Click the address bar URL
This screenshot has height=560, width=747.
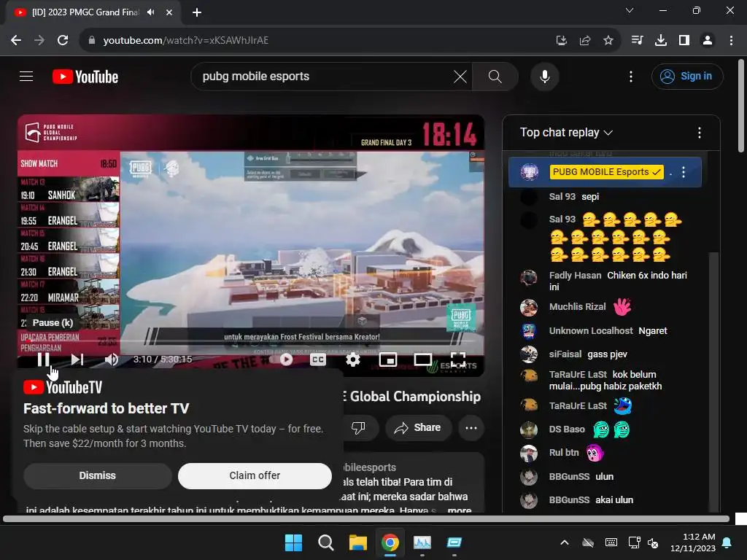(185, 41)
